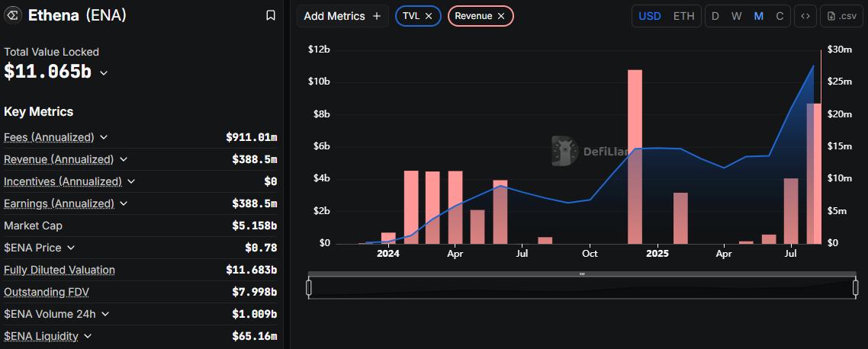868x349 pixels.
Task: Click the left handle of time range slider
Action: tap(309, 287)
